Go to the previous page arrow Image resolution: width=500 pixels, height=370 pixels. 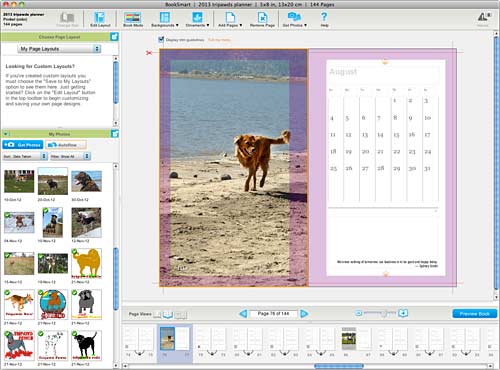click(243, 313)
